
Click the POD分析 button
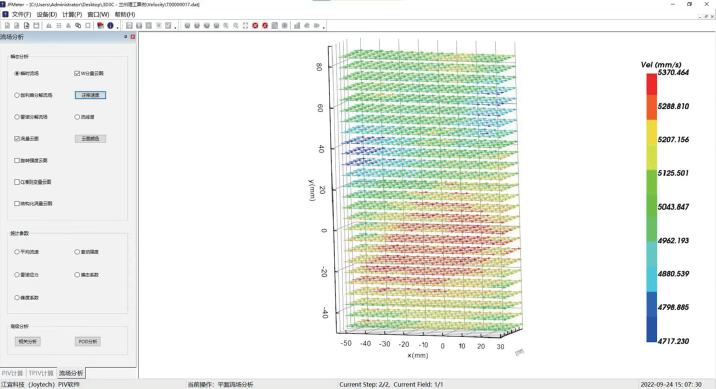point(88,342)
